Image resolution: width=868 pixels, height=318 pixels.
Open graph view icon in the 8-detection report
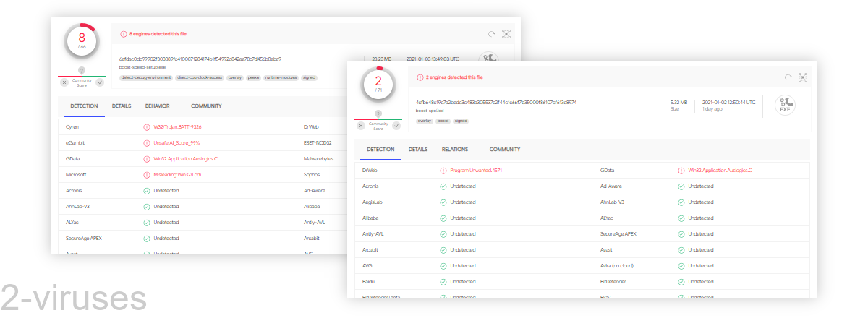506,33
